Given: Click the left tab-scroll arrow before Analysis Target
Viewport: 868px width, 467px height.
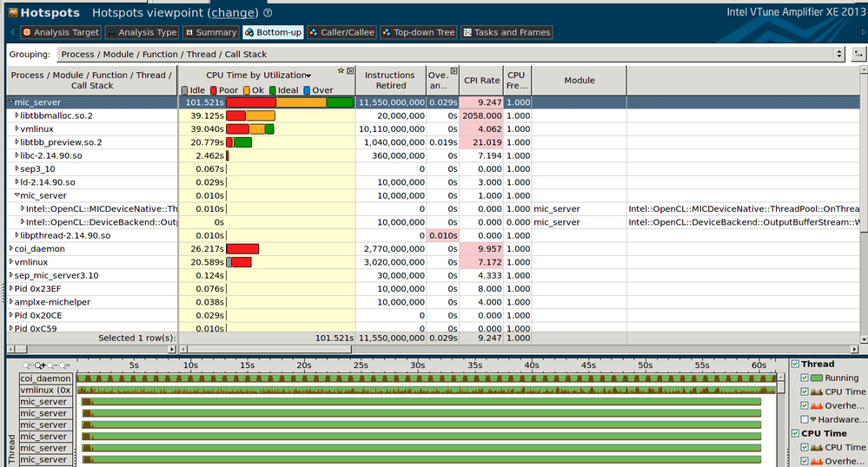Looking at the screenshot, I should point(12,32).
